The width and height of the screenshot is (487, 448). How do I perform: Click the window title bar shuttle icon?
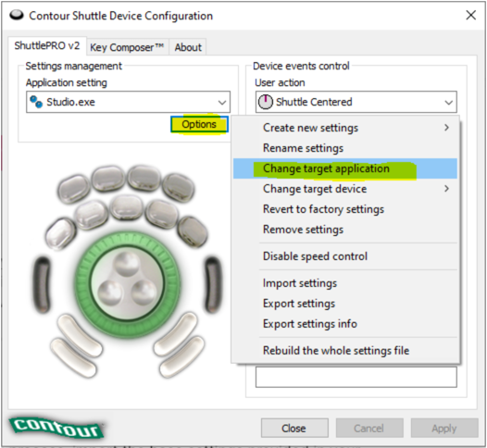[x=17, y=15]
